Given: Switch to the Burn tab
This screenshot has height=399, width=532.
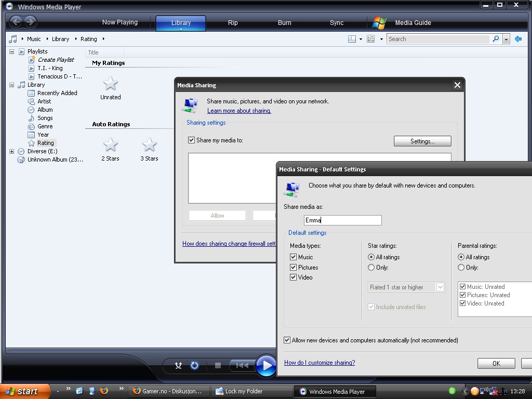Looking at the screenshot, I should pyautogui.click(x=284, y=23).
